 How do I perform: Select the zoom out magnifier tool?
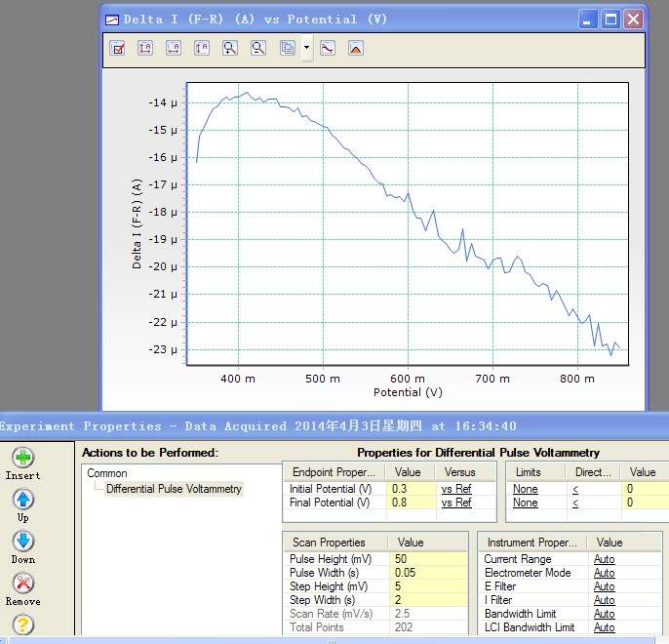pyautogui.click(x=258, y=48)
